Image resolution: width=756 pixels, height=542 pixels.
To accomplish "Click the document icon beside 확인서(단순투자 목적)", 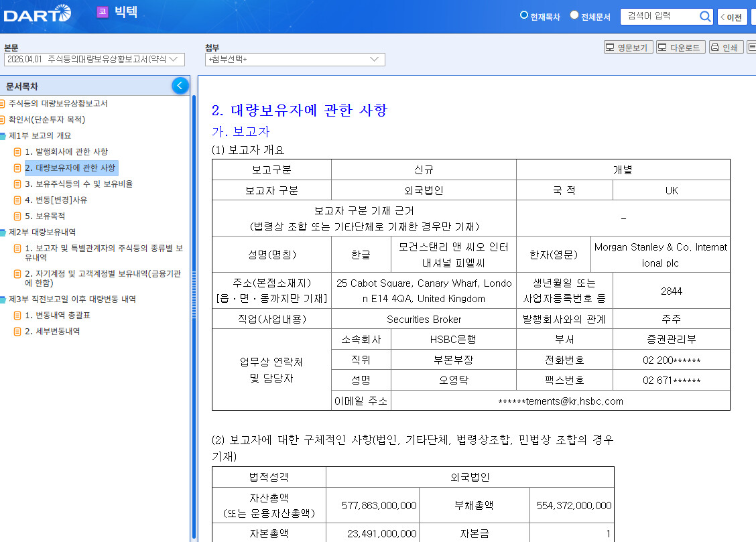I will tap(3, 120).
